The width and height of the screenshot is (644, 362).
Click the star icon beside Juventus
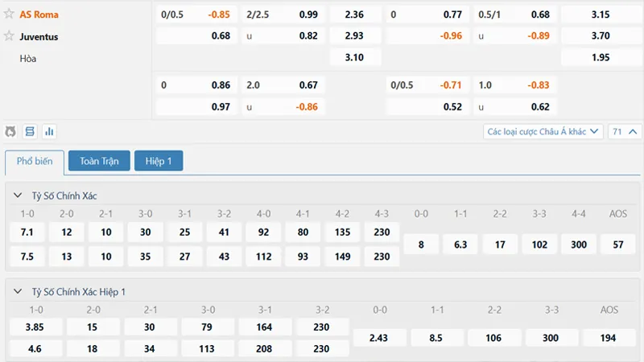click(x=10, y=36)
